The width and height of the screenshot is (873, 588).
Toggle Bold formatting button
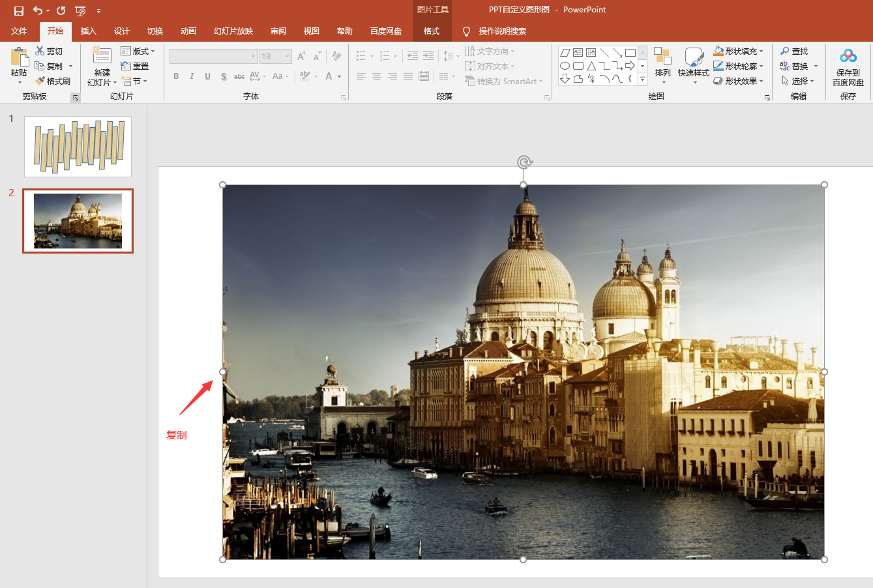point(176,76)
